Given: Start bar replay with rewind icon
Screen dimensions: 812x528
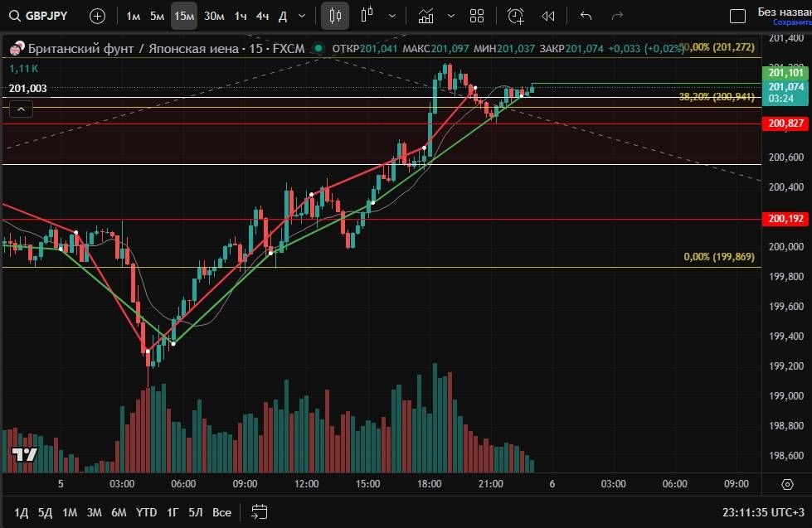Looking at the screenshot, I should 548,16.
